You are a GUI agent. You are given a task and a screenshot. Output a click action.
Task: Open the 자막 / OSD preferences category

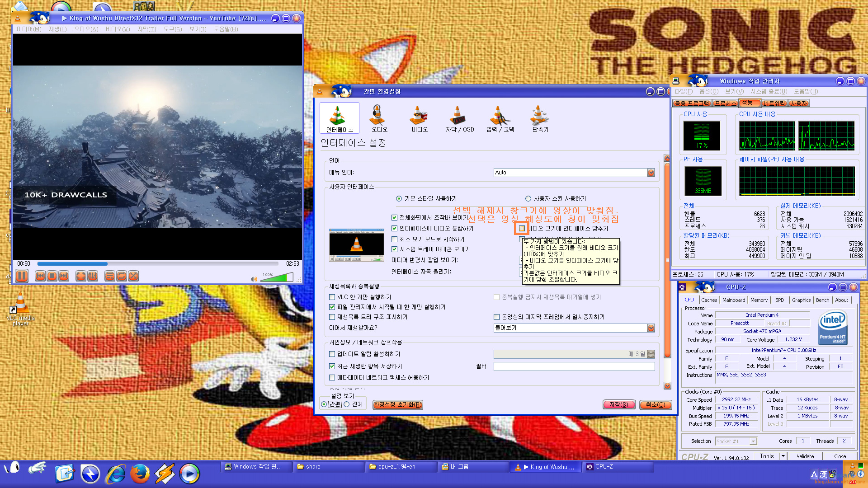(459, 119)
